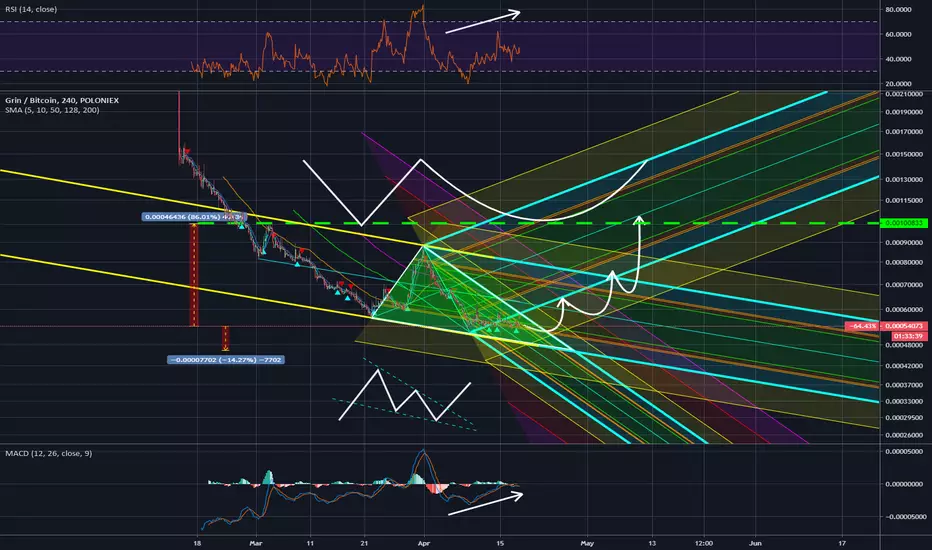Click the 20.0000 RSI scale value
Viewport: 932px width, 550px height.
(x=898, y=84)
